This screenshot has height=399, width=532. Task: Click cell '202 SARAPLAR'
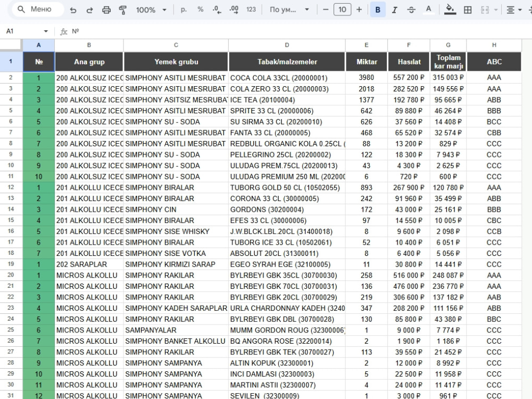point(89,264)
